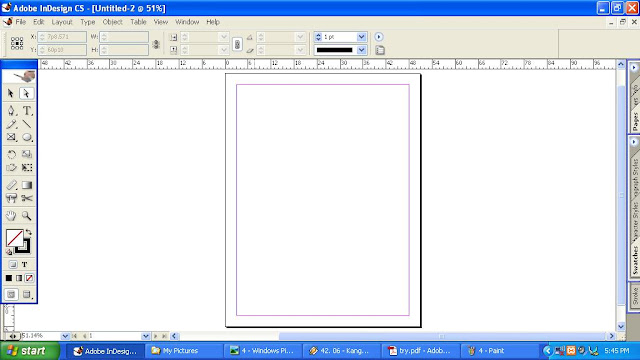Expand the Swatches palette group arrow
The height and width of the screenshot is (360, 640).
[634, 142]
